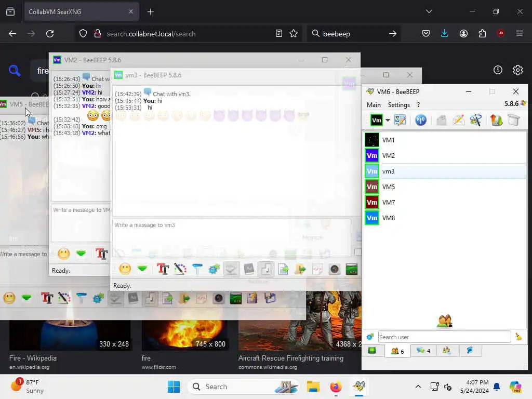Viewport: 532px width, 399px height.
Task: Click the send file icon in the vm3 chat
Action: coord(283,270)
